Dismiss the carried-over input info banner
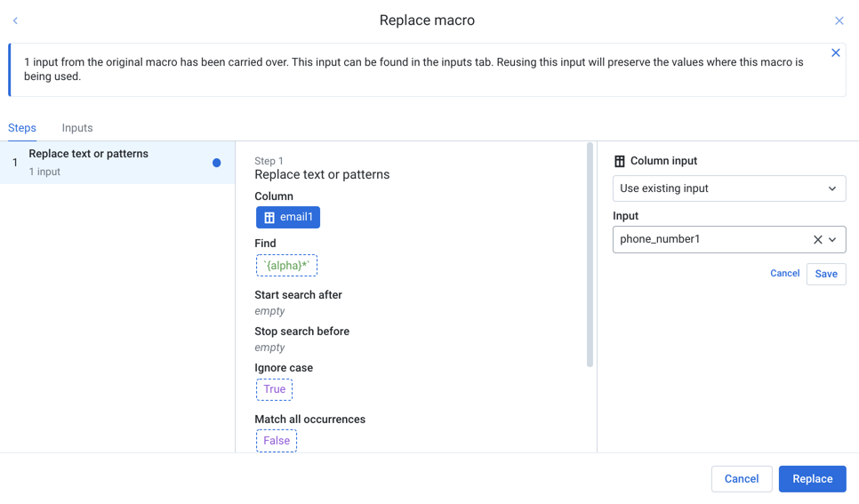This screenshot has width=859, height=504. (835, 53)
